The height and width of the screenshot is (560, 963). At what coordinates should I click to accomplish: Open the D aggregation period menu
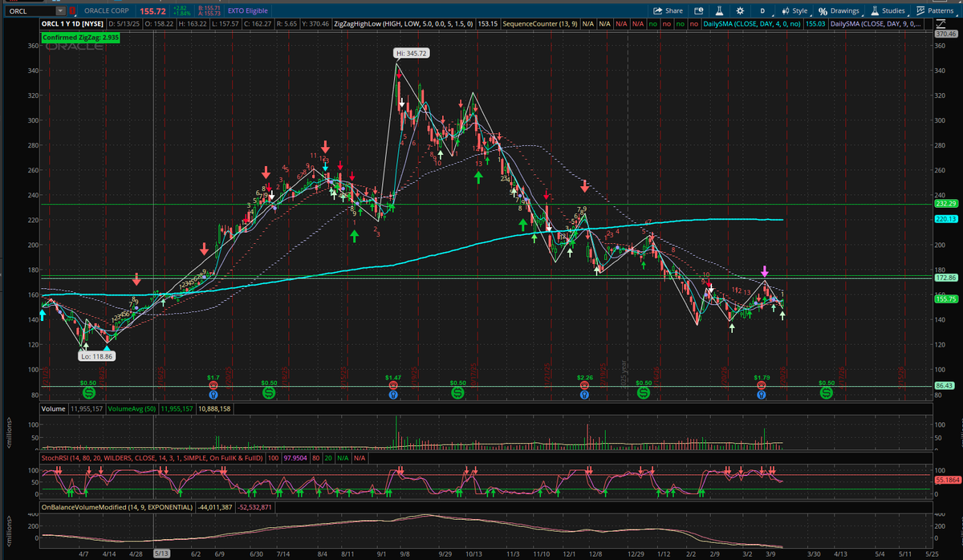762,11
